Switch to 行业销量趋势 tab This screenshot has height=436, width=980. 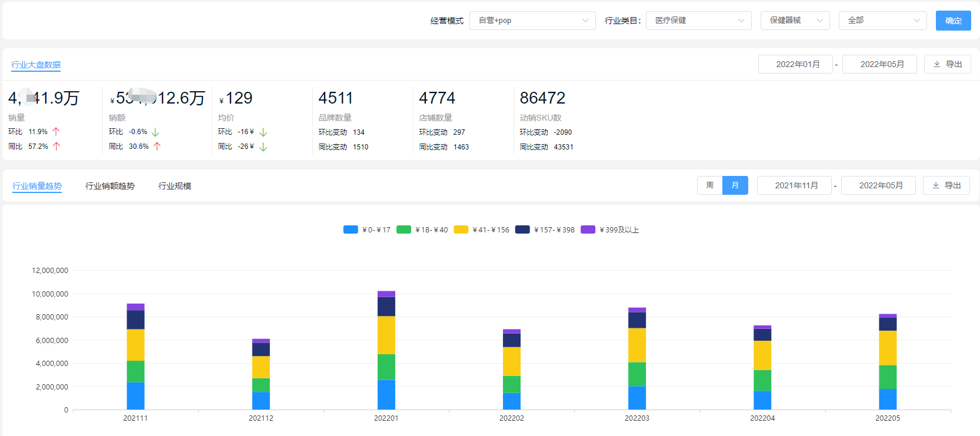click(x=37, y=186)
